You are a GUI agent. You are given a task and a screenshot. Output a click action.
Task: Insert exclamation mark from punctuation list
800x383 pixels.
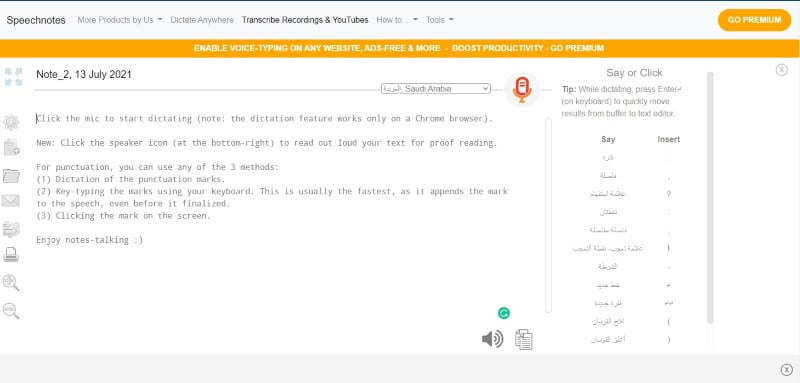669,248
